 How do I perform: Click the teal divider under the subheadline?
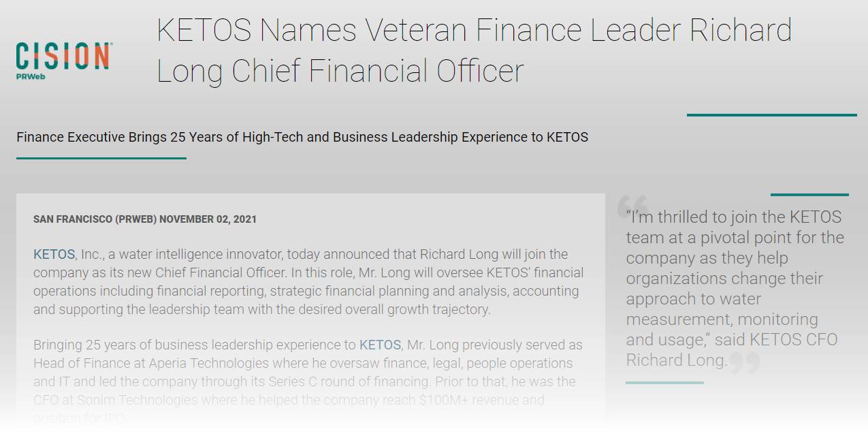[101, 158]
